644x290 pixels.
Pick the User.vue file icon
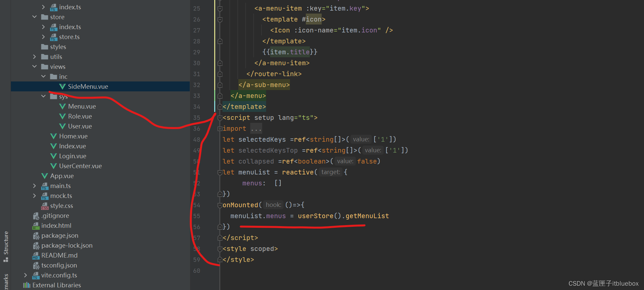click(62, 126)
